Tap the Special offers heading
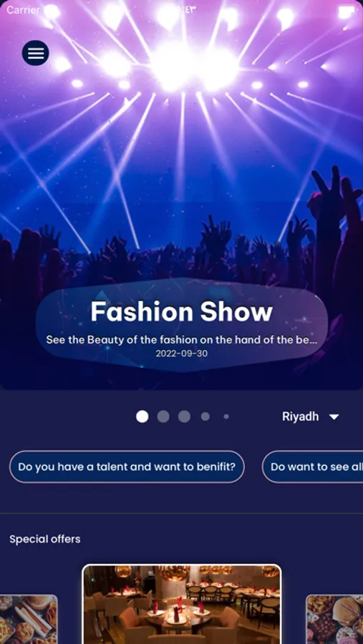This screenshot has width=363, height=644. pos(45,539)
